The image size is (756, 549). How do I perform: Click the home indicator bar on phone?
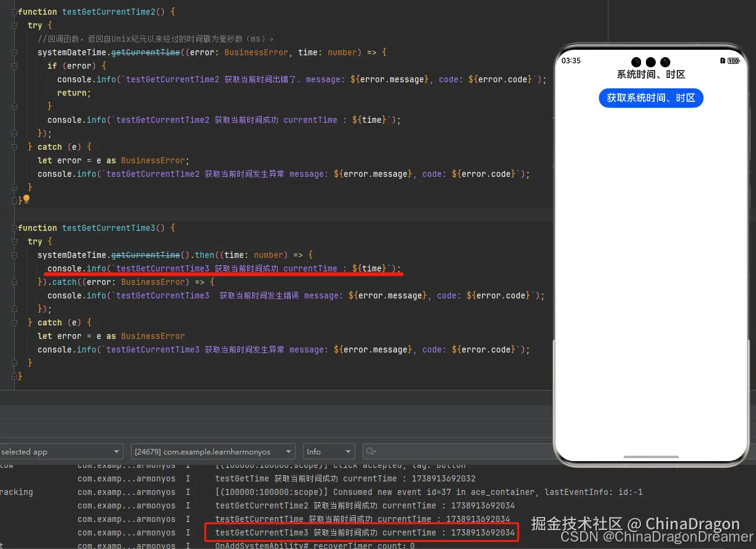pyautogui.click(x=651, y=457)
